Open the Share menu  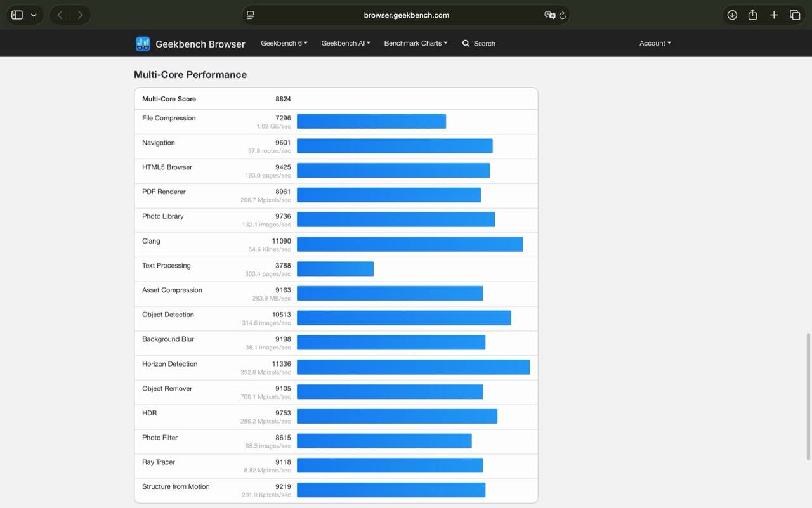752,15
